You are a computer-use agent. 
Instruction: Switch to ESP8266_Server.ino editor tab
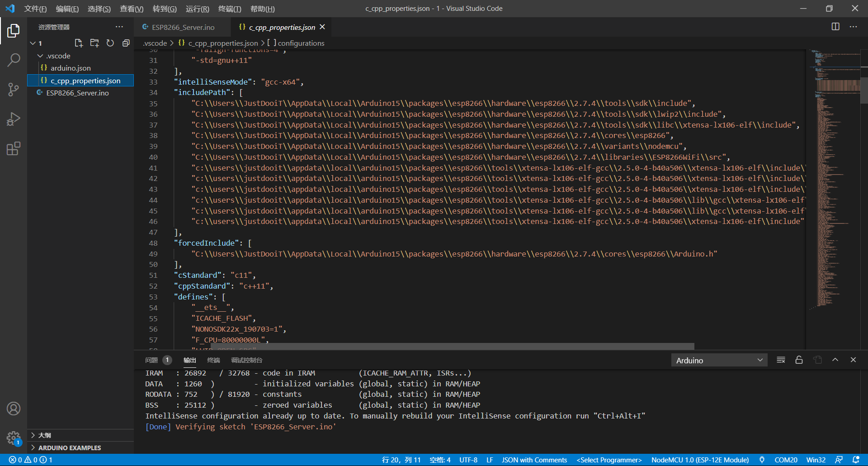pos(182,27)
